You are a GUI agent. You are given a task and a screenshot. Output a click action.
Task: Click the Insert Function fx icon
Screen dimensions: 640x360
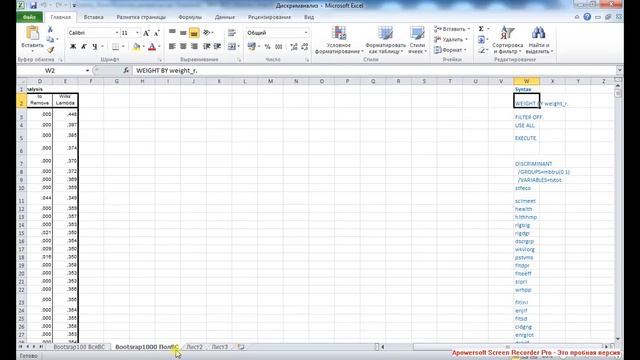(x=126, y=71)
